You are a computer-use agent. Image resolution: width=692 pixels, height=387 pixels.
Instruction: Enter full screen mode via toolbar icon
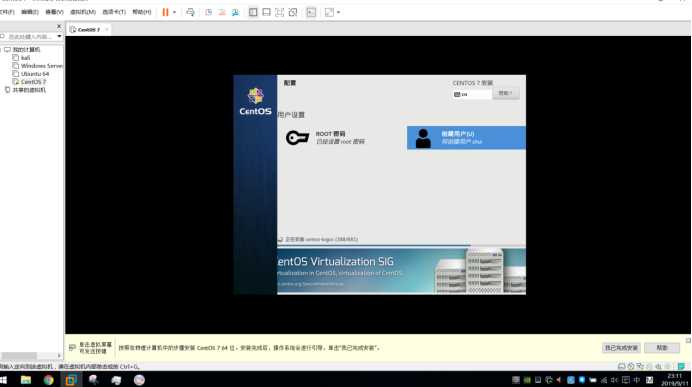pyautogui.click(x=279, y=12)
